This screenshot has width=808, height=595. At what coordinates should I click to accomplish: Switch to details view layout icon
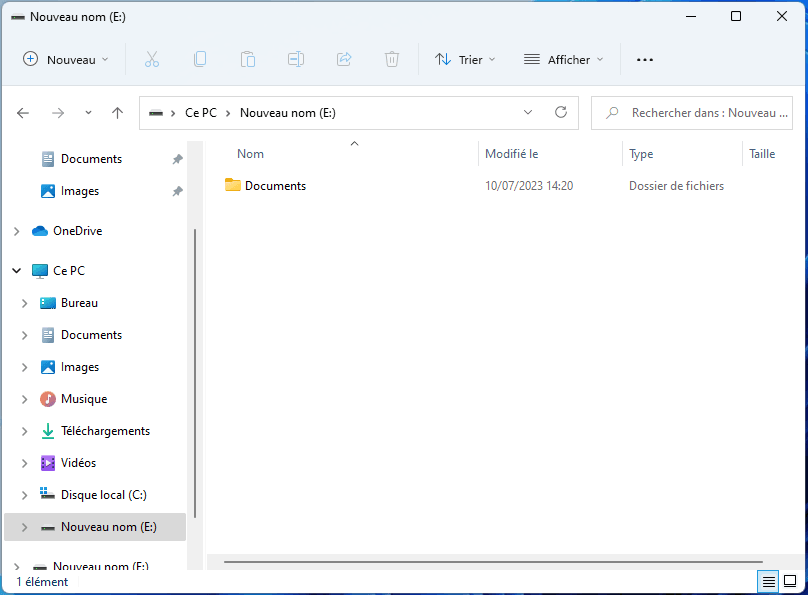(x=768, y=582)
